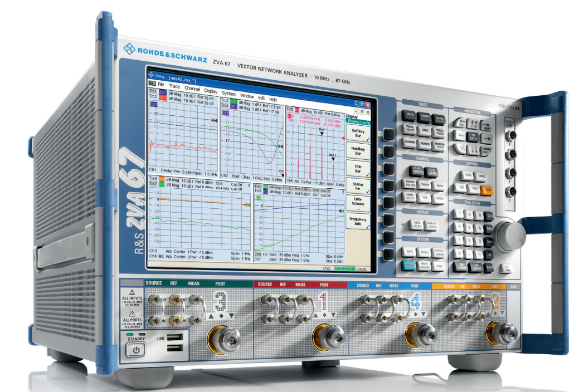Select the Trc9 trace label

261,191
